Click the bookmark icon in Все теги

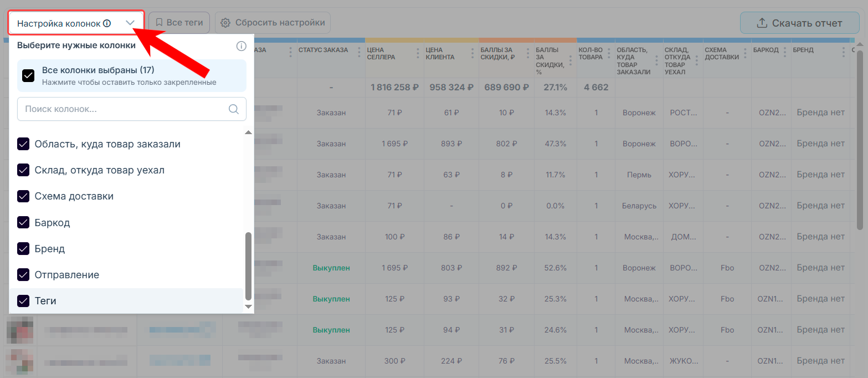[x=159, y=23]
